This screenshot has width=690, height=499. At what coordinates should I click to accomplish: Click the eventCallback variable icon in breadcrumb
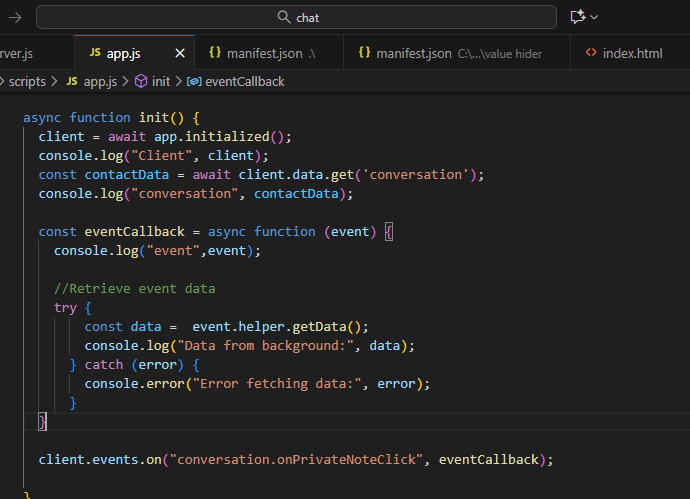pyautogui.click(x=194, y=81)
